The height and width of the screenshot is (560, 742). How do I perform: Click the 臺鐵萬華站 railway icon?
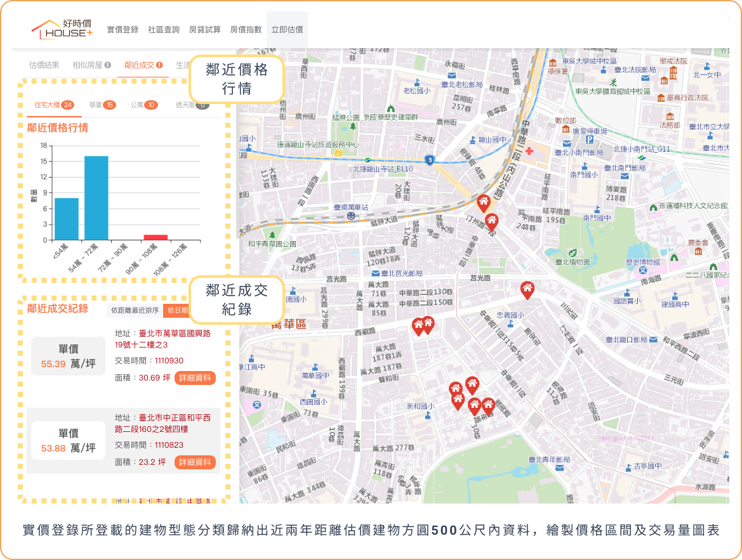350,216
